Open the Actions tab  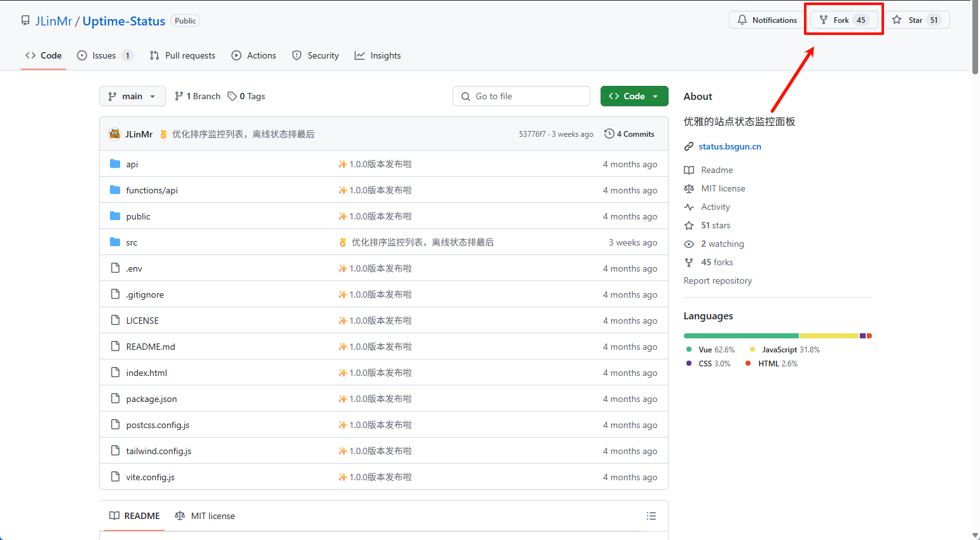(x=254, y=55)
